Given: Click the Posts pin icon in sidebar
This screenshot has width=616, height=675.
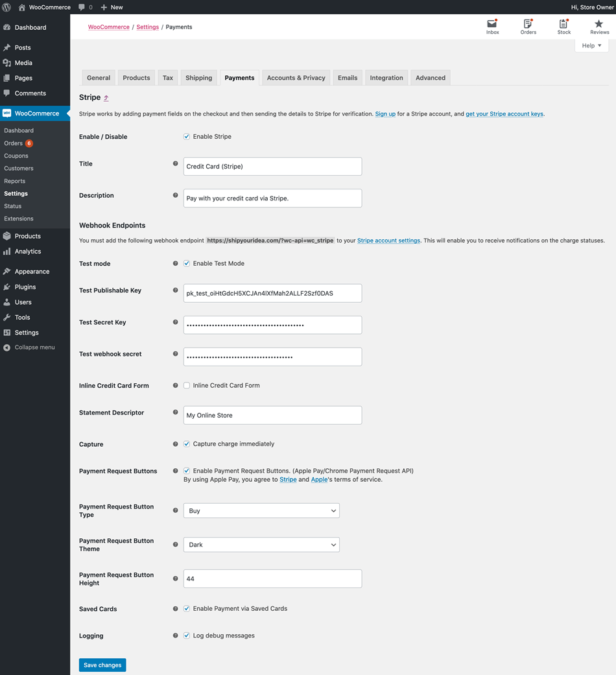Looking at the screenshot, I should pyautogui.click(x=7, y=47).
